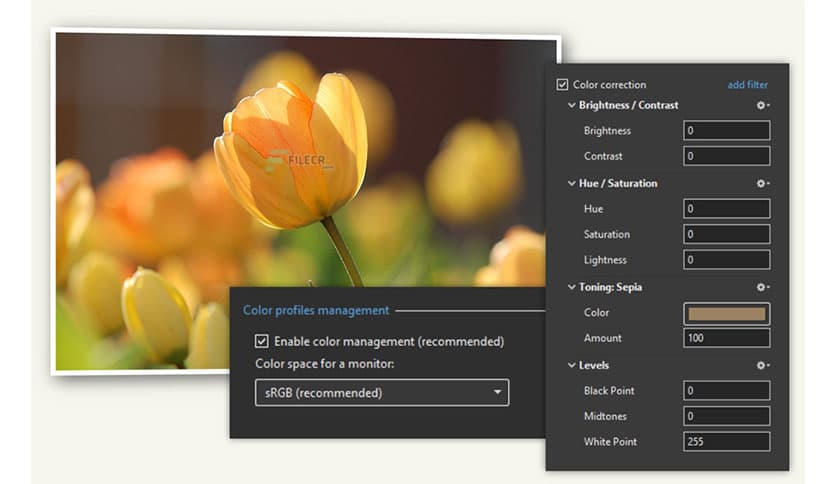836x484 pixels.
Task: Collapse the Hue / Saturation section
Action: (572, 183)
